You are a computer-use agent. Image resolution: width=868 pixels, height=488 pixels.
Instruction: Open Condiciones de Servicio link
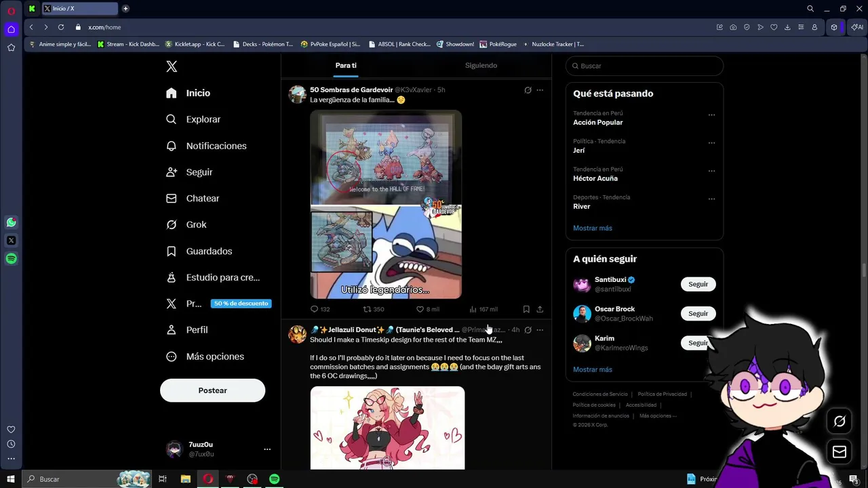(600, 394)
